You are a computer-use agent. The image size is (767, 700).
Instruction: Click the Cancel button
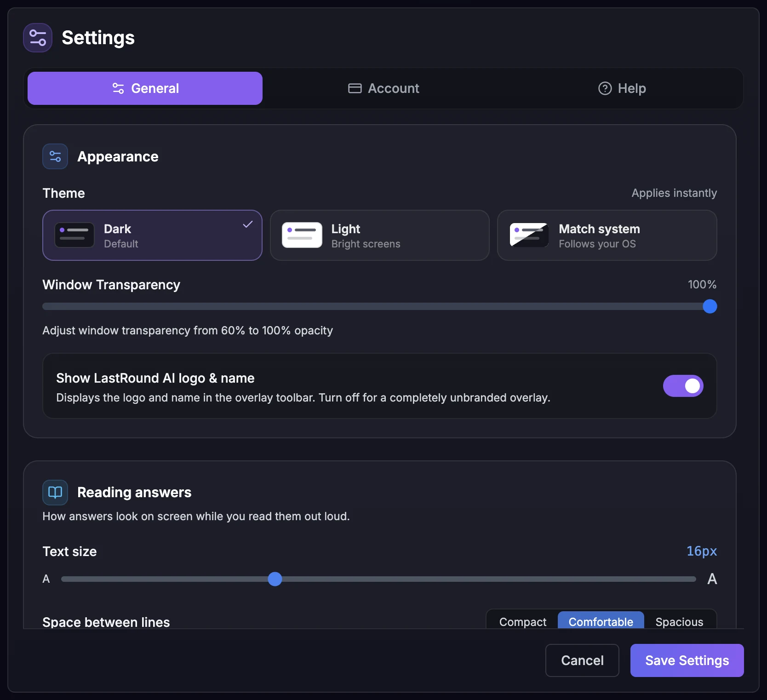(x=582, y=660)
